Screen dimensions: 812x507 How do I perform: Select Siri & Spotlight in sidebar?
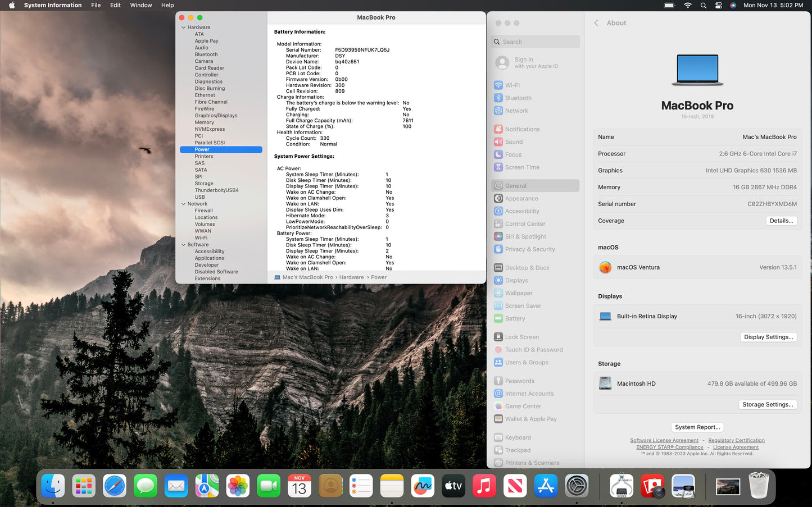click(x=525, y=237)
